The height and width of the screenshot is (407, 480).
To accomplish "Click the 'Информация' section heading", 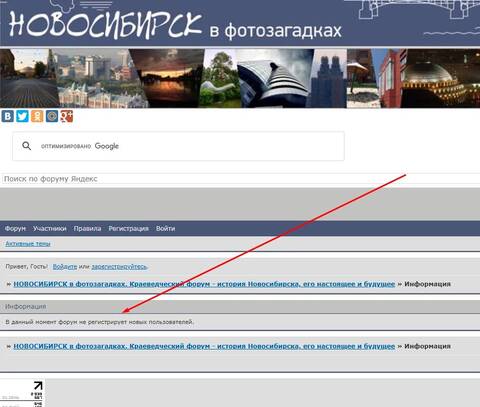I will 26,307.
